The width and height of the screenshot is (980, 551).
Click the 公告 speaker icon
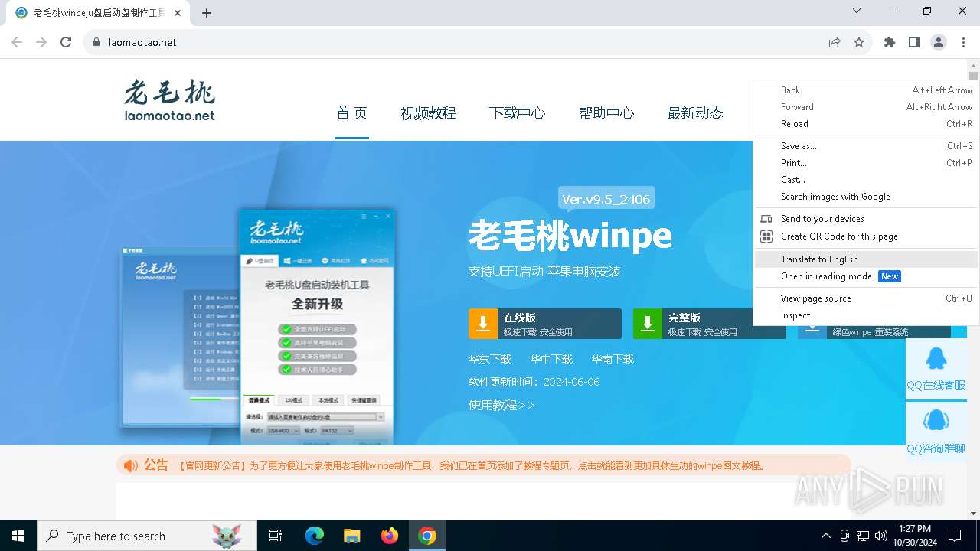[131, 465]
